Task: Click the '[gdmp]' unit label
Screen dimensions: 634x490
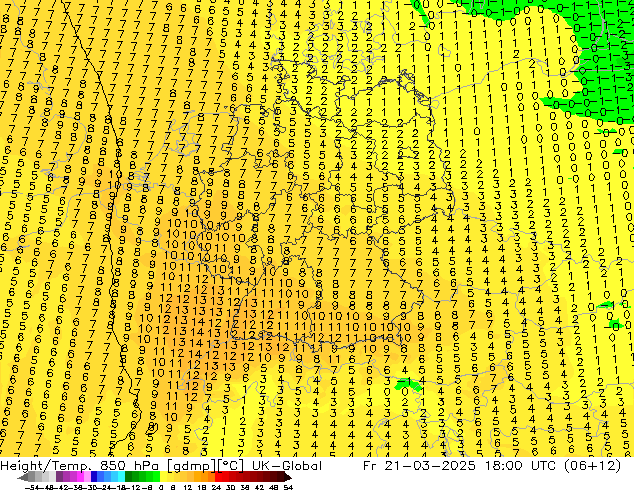Action: pos(191,466)
